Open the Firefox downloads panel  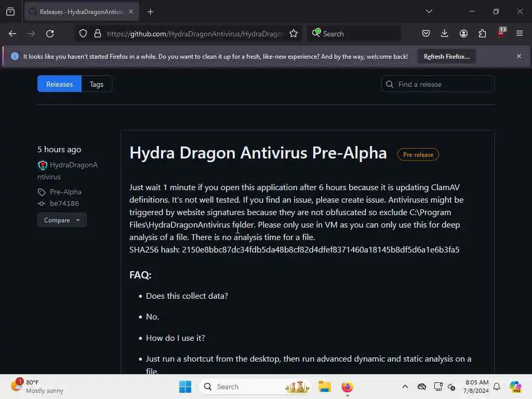click(445, 34)
